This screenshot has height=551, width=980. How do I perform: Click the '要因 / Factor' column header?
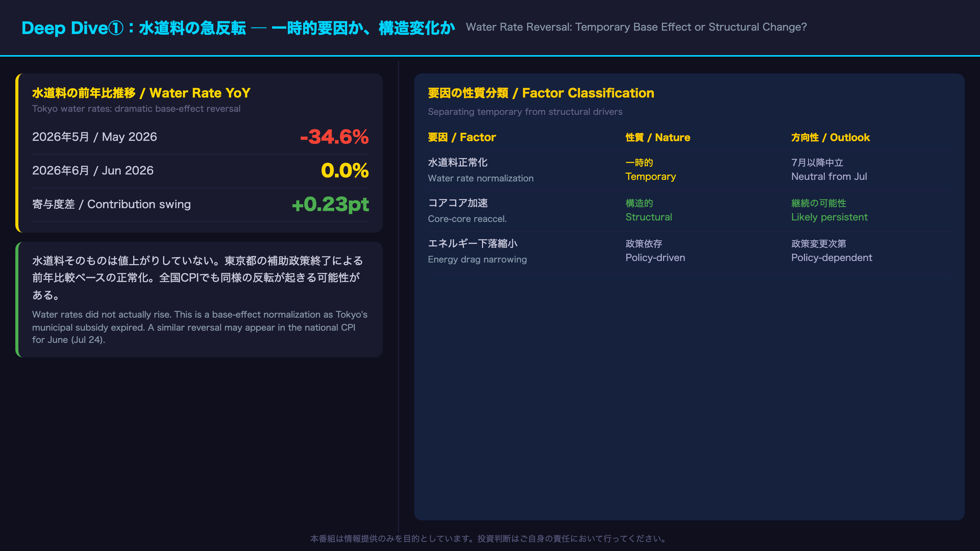point(462,137)
